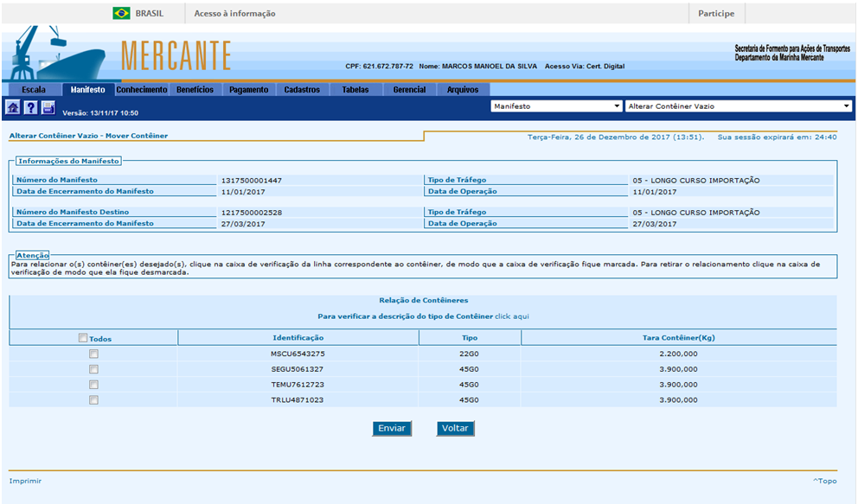The width and height of the screenshot is (858, 504).
Task: Go to the Escala tab
Action: [33, 90]
